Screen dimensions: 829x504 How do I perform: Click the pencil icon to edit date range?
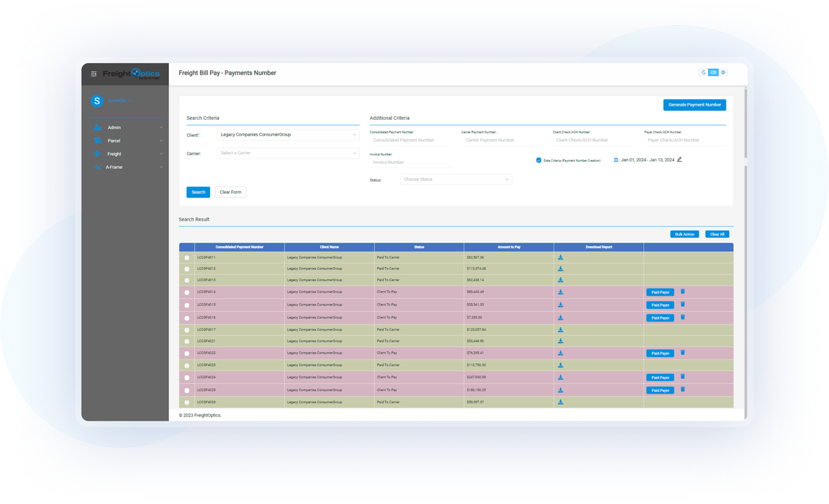(679, 160)
